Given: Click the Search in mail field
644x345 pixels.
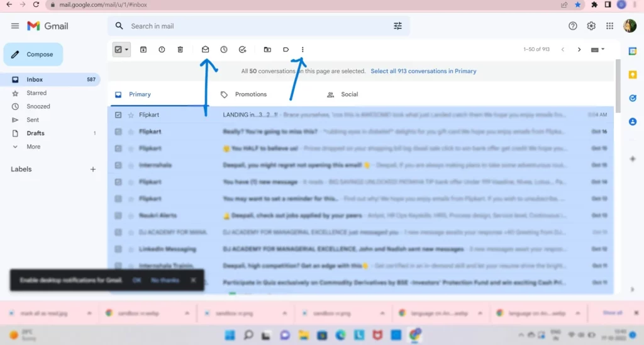Looking at the screenshot, I should point(258,26).
